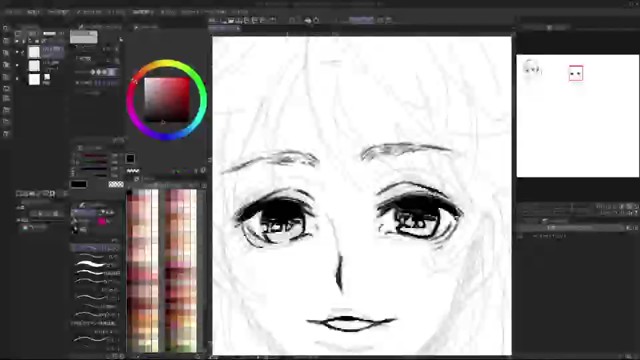Click the magenta icon in the sub tool group
The width and height of the screenshot is (640, 360).
pos(102,221)
